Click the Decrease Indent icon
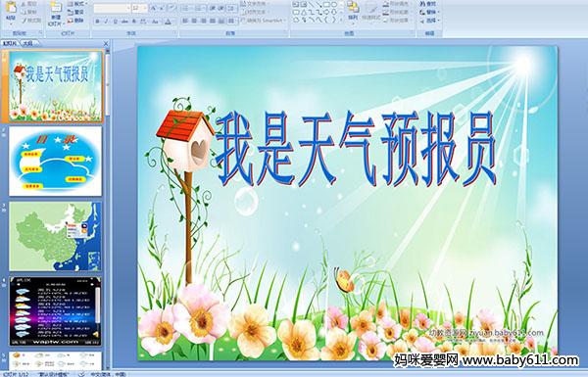 pos(212,8)
